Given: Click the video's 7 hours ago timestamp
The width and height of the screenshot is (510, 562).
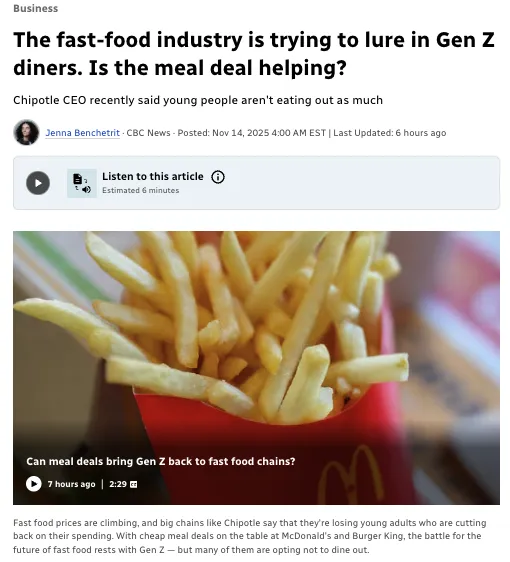Looking at the screenshot, I should [x=72, y=484].
